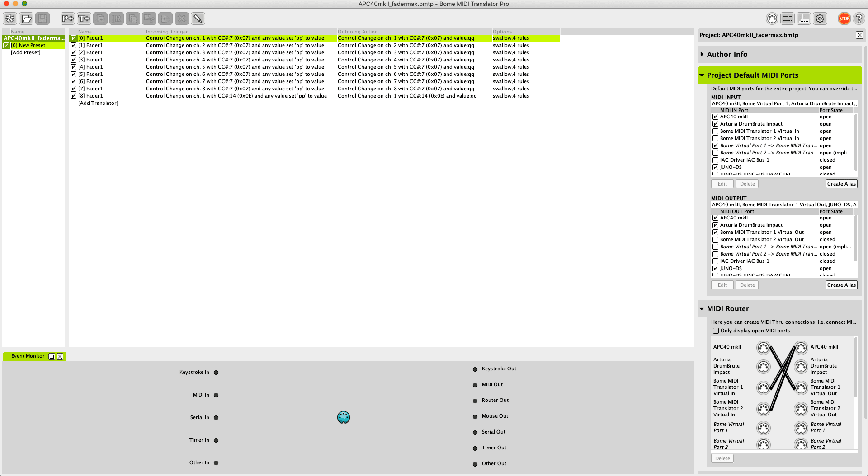Open the MIDI ports icon in toolbar

pos(772,19)
